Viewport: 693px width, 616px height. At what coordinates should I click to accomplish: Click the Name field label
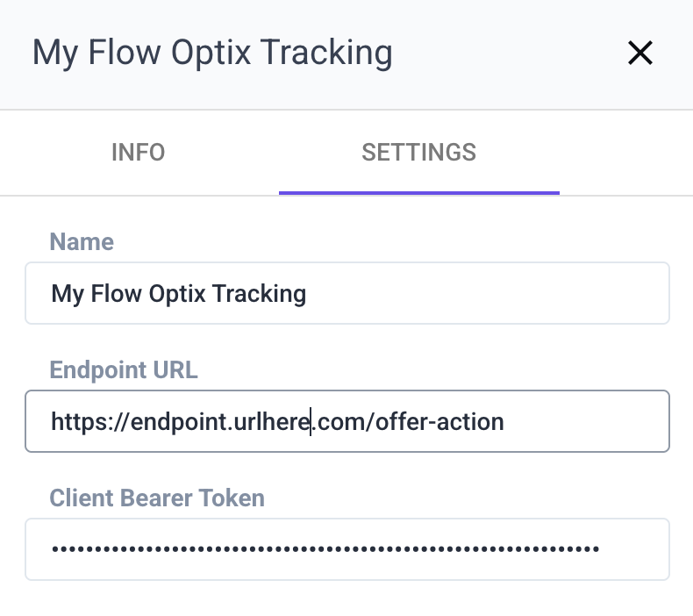click(82, 241)
